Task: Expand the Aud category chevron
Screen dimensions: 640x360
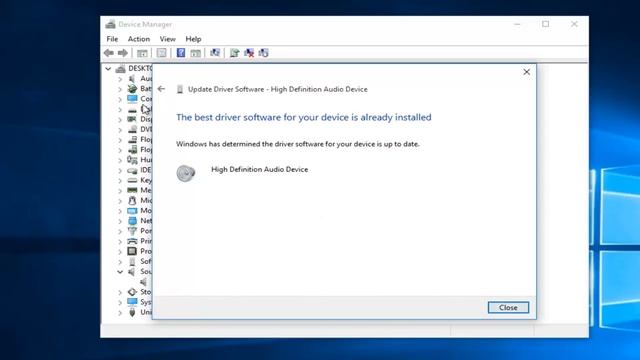Action: click(x=120, y=79)
